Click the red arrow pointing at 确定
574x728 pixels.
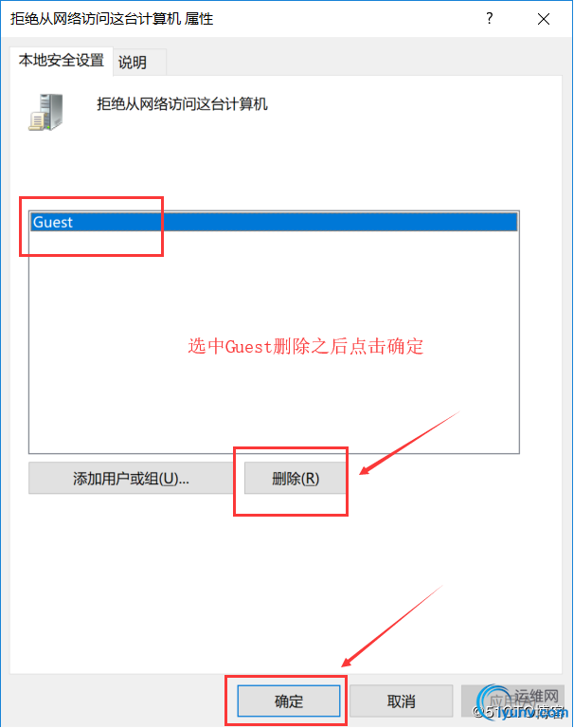(x=392, y=626)
